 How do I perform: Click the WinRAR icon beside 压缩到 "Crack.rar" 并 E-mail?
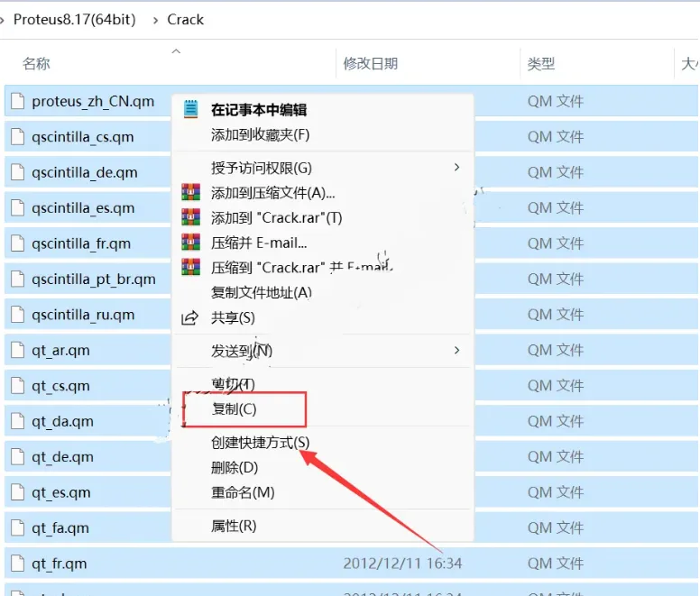[x=190, y=267]
